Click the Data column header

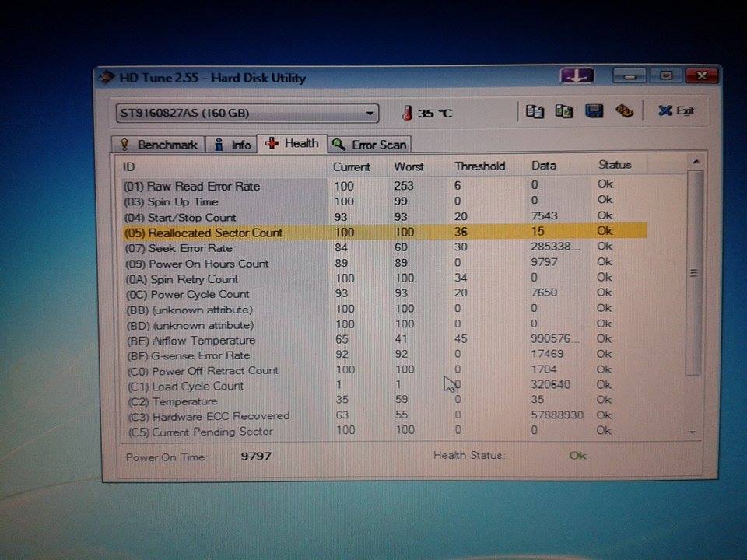coord(558,165)
